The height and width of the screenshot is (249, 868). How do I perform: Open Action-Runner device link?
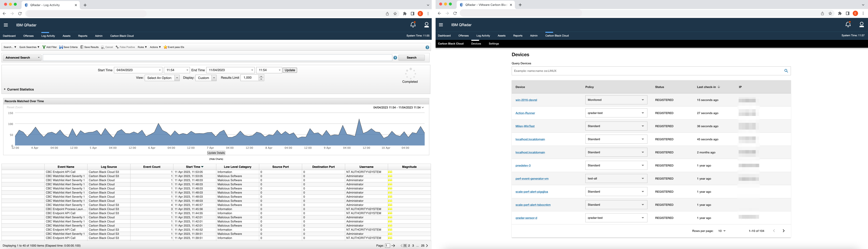[525, 113]
